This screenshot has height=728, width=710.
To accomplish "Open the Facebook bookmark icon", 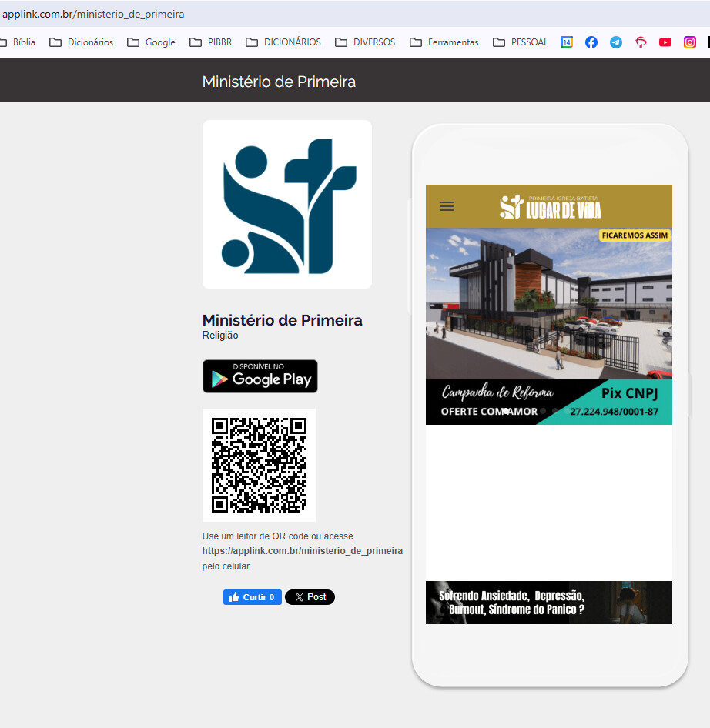I will click(x=591, y=42).
